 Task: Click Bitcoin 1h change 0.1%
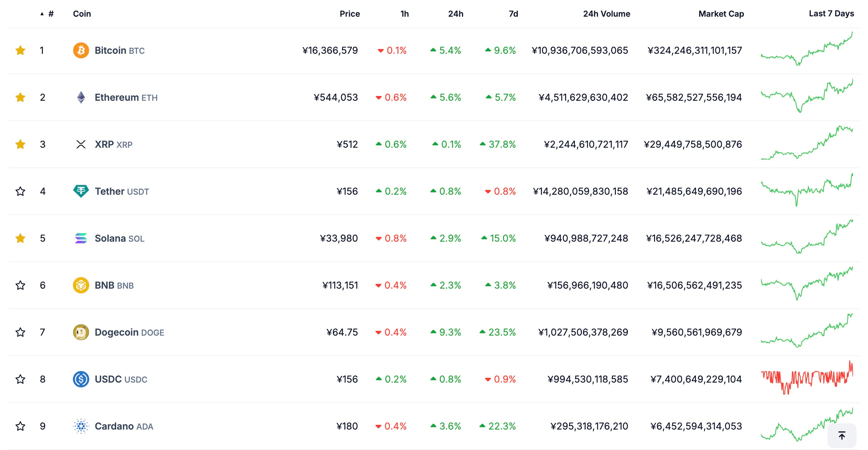point(392,50)
